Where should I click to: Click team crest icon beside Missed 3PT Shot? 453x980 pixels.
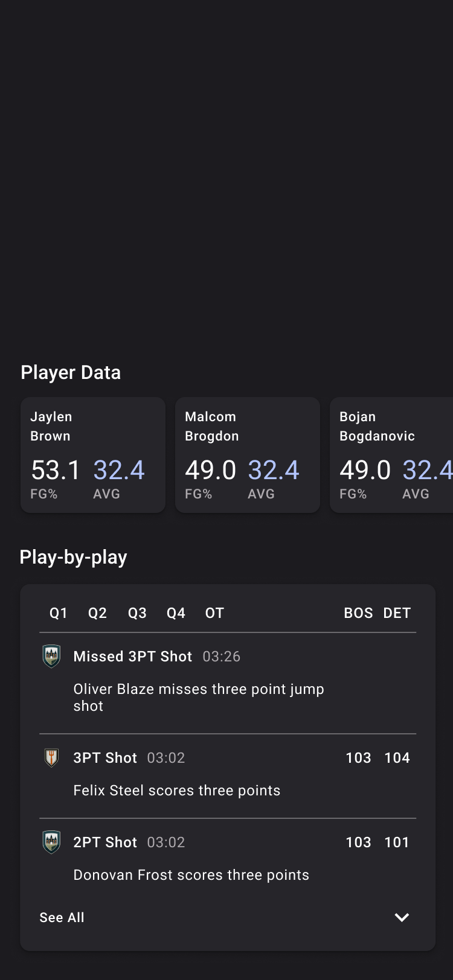51,656
